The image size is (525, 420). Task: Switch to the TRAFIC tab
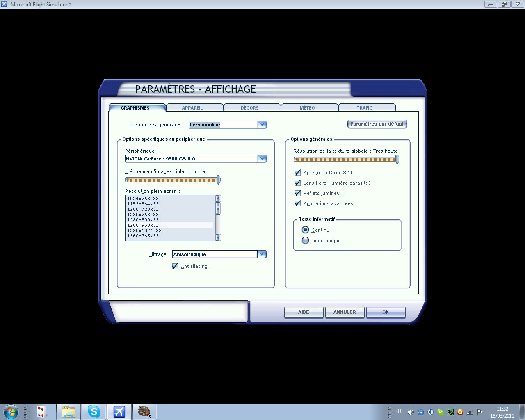click(367, 107)
